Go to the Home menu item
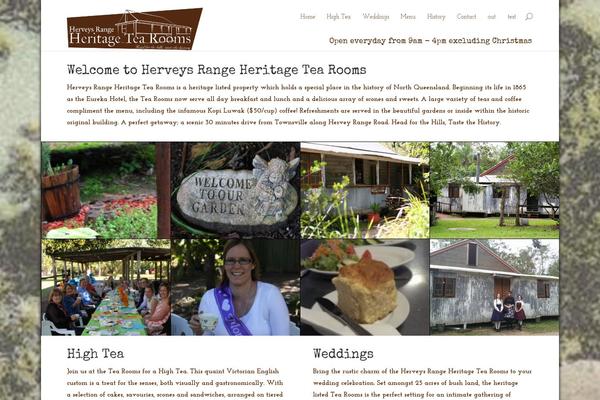The width and height of the screenshot is (600, 400). tap(308, 16)
